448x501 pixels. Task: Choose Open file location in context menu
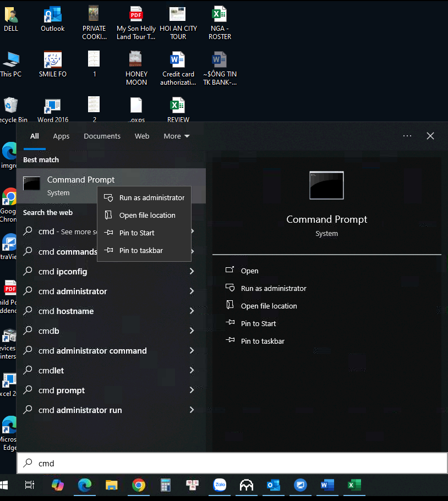[x=147, y=216]
